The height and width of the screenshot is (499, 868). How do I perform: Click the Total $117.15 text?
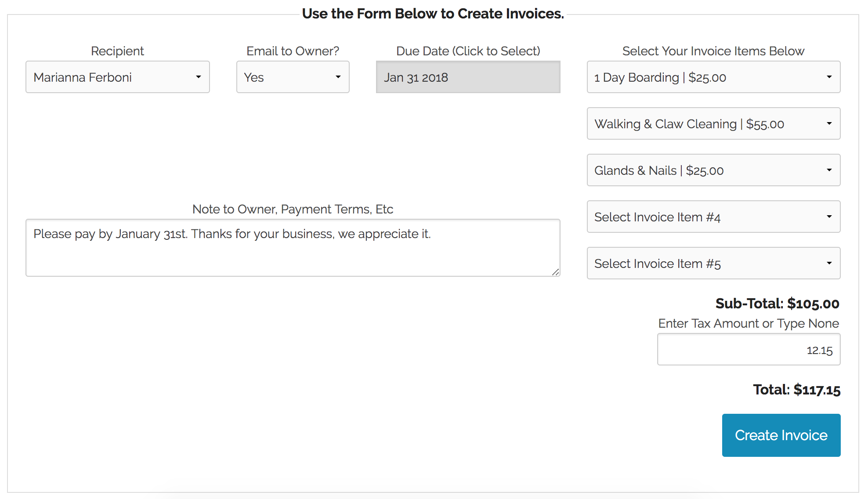[x=796, y=390]
